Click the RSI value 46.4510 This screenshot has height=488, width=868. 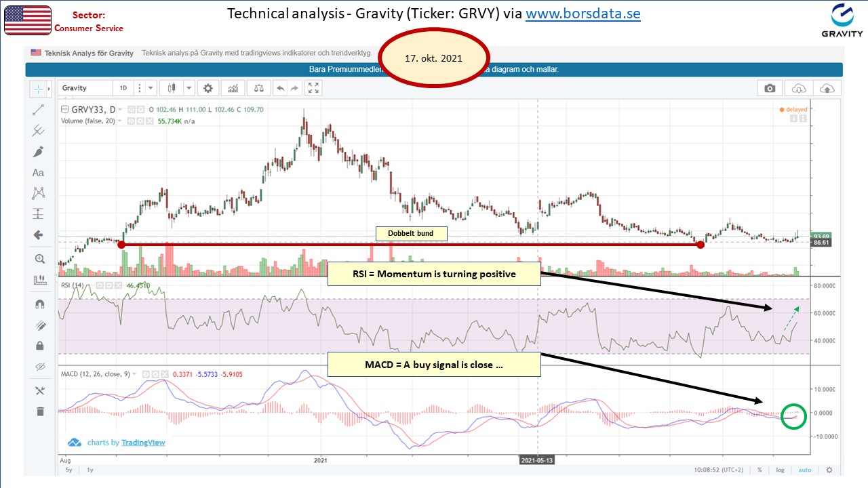tap(138, 285)
